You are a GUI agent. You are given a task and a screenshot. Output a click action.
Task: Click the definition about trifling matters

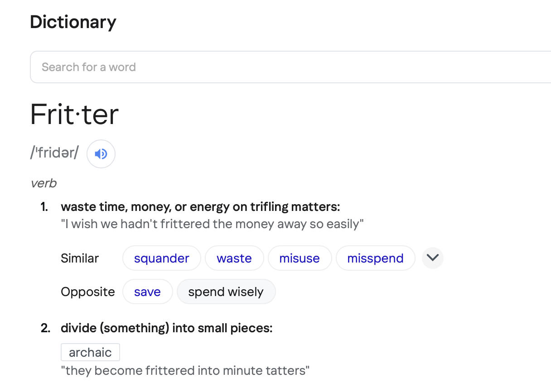(x=200, y=207)
